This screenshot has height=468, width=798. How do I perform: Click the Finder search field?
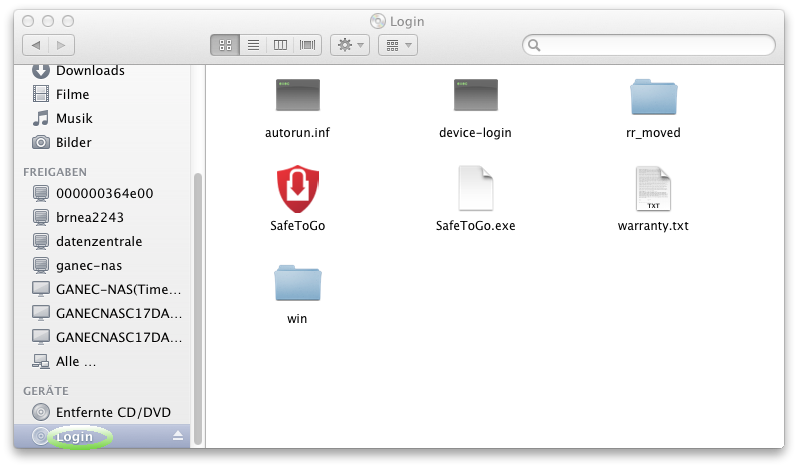(x=649, y=45)
